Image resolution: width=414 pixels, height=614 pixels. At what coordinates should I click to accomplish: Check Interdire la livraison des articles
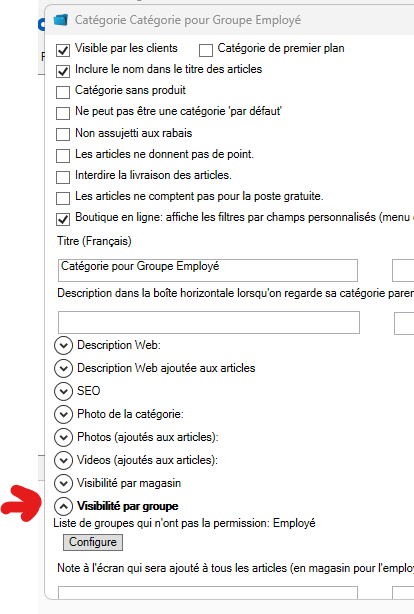pos(63,177)
